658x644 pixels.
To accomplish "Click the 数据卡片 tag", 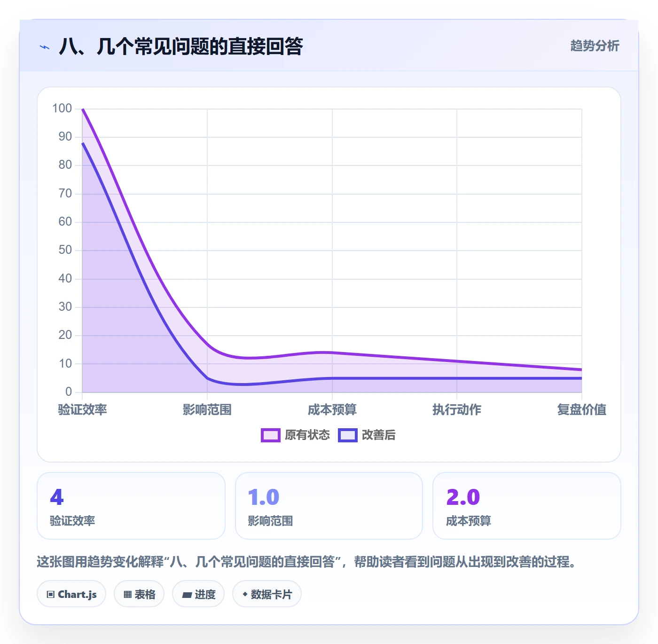I will [x=267, y=594].
